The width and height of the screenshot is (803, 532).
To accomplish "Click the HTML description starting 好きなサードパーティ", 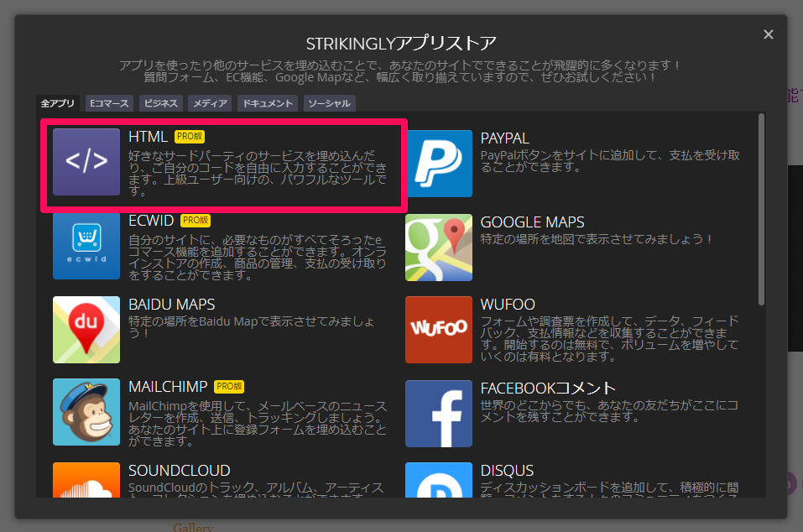I will click(257, 173).
